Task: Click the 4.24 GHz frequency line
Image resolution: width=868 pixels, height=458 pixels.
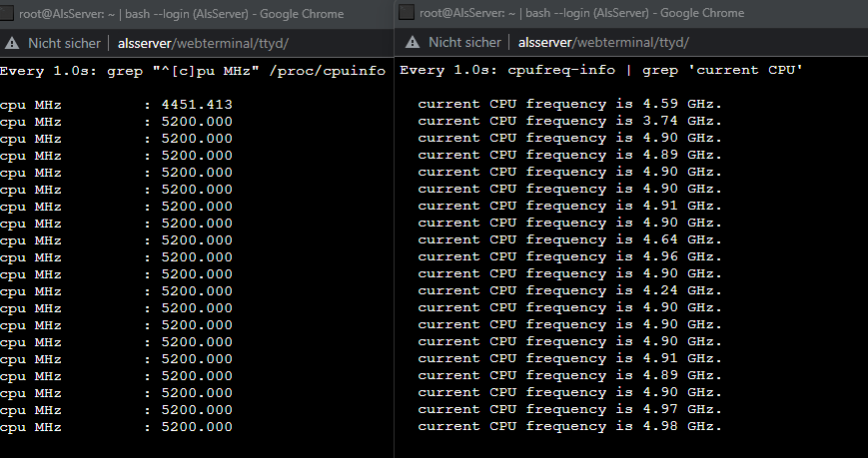Action: 570,290
